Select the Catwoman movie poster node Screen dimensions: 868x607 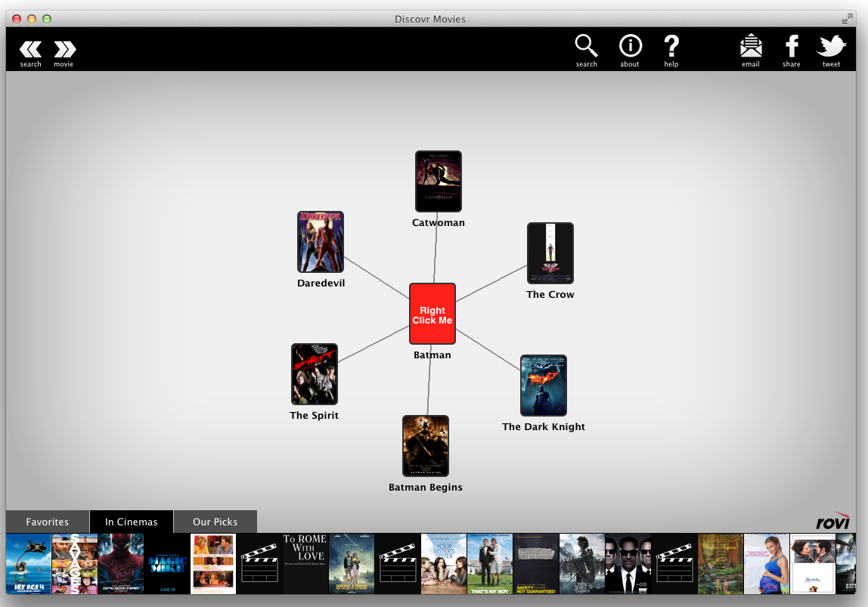point(439,181)
